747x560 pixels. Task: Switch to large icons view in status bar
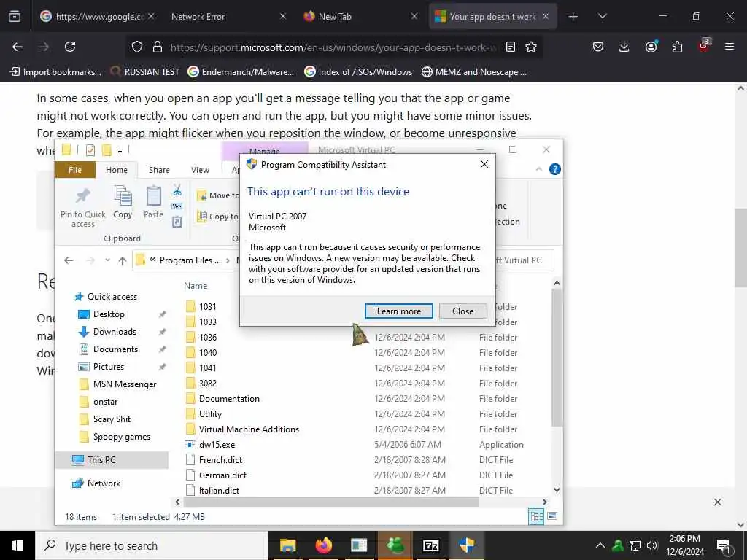553,516
